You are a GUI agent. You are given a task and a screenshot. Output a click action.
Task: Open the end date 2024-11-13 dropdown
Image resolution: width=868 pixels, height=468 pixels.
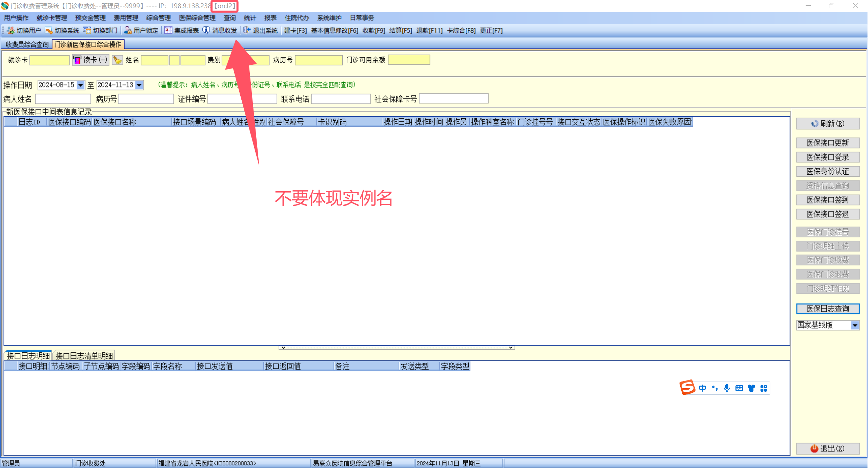(139, 85)
